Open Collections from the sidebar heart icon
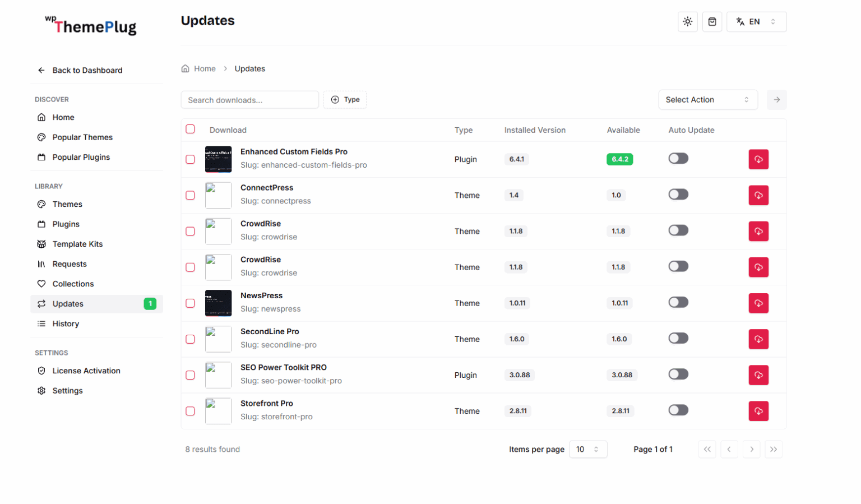 coord(72,284)
